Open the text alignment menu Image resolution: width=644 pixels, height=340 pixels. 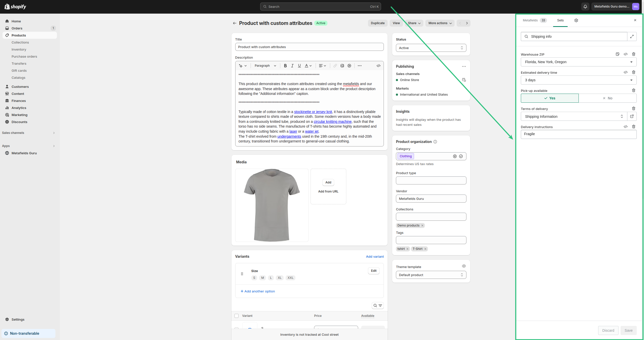click(x=322, y=66)
